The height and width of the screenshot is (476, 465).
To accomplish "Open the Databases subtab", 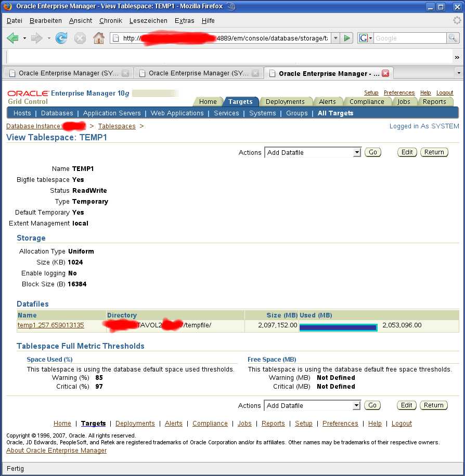I will pyautogui.click(x=57, y=113).
